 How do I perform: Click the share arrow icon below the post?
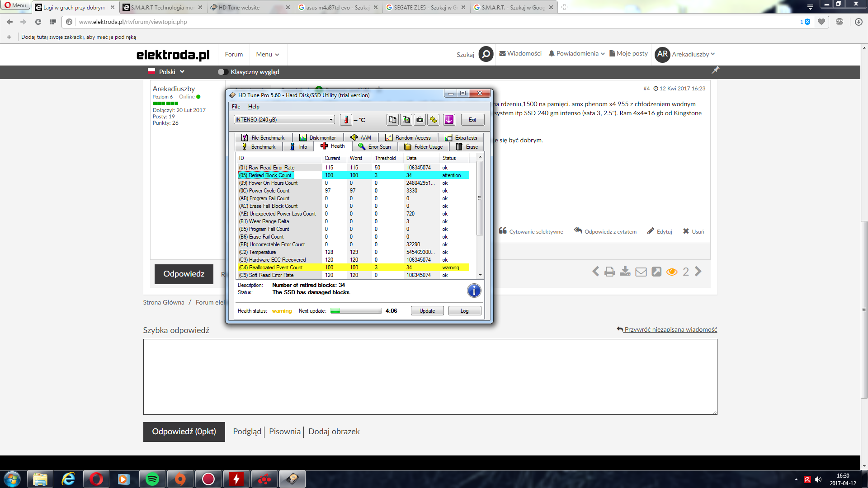656,272
